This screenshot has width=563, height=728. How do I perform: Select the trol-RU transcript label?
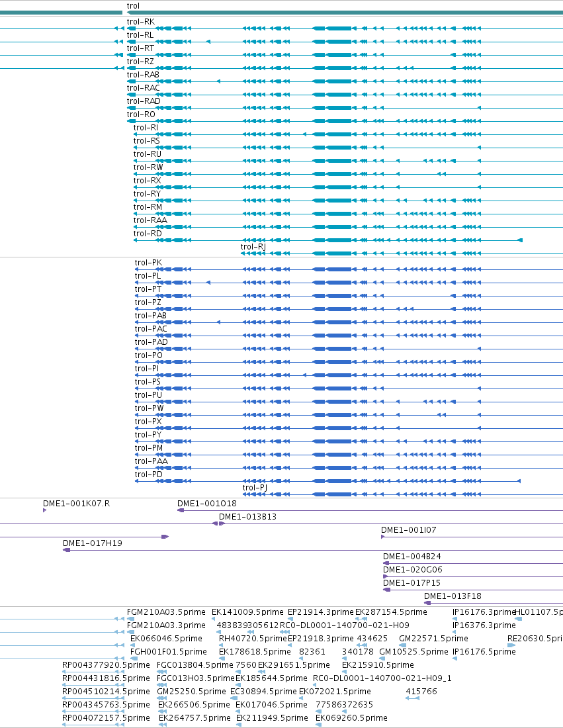pos(148,154)
